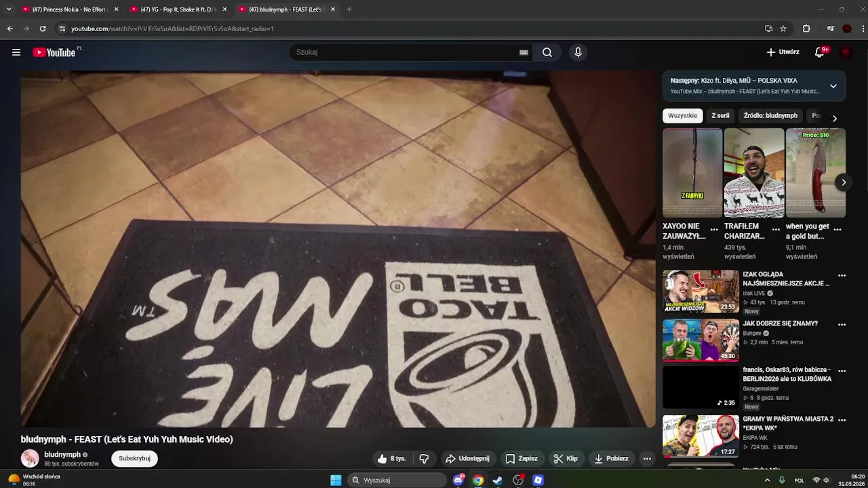Show next shorts with right arrow
The image size is (868, 488).
[x=844, y=182]
